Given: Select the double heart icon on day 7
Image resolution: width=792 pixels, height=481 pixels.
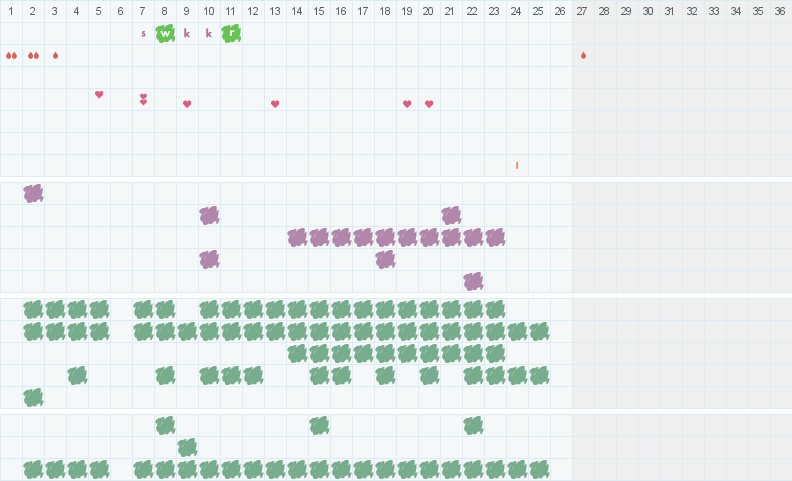Looking at the screenshot, I should [143, 99].
